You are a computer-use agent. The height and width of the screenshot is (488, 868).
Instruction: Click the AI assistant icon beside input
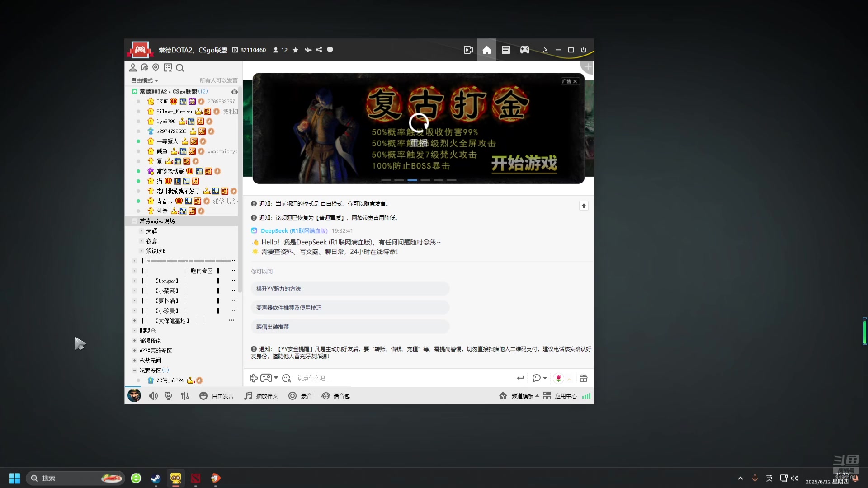coord(287,378)
